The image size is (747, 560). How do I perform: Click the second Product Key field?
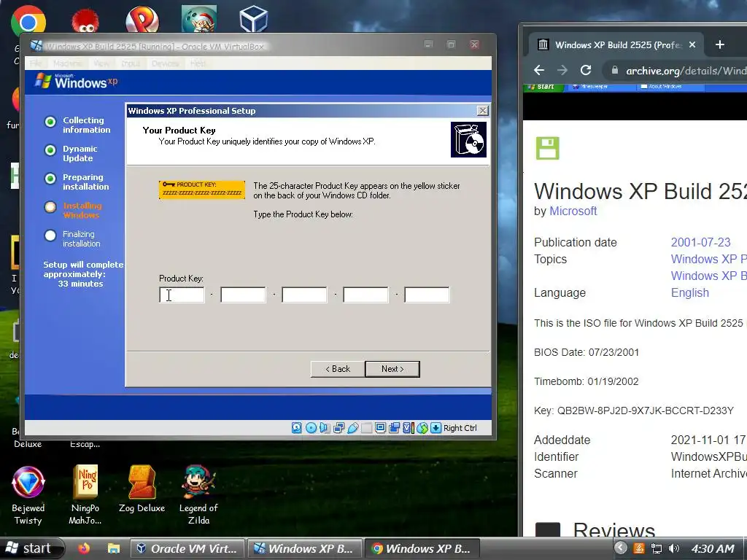coord(243,295)
